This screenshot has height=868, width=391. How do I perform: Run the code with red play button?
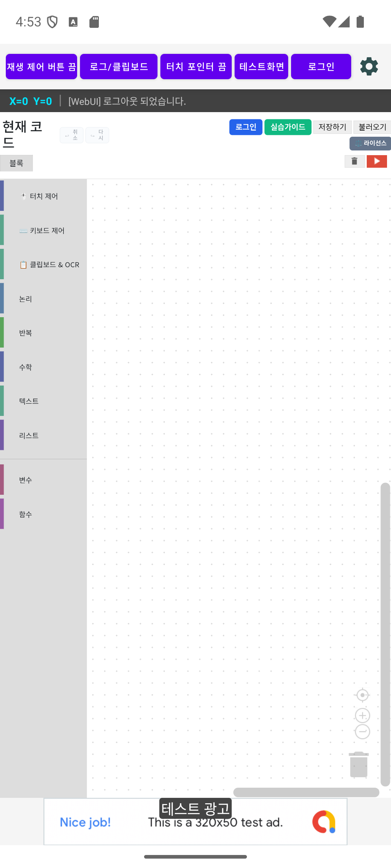(x=377, y=161)
